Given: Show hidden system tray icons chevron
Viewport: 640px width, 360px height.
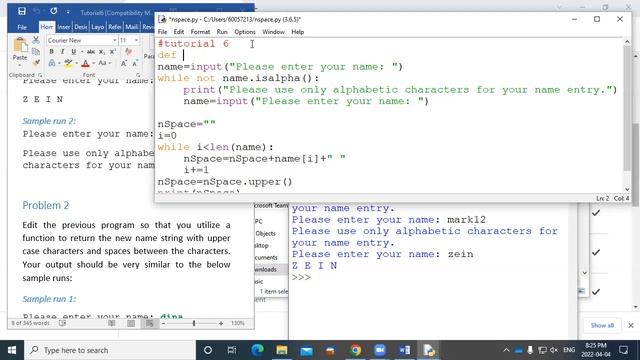Looking at the screenshot, I should pos(506,350).
